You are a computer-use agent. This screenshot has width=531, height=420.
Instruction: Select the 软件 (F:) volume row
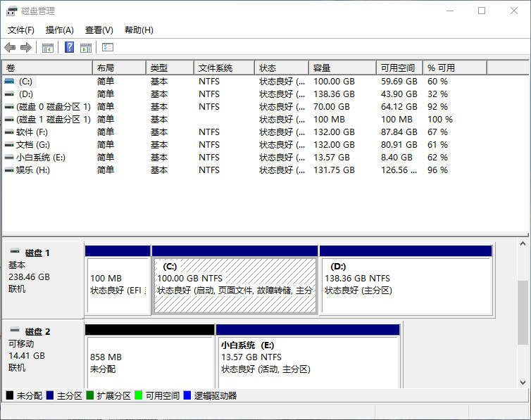click(x=32, y=132)
